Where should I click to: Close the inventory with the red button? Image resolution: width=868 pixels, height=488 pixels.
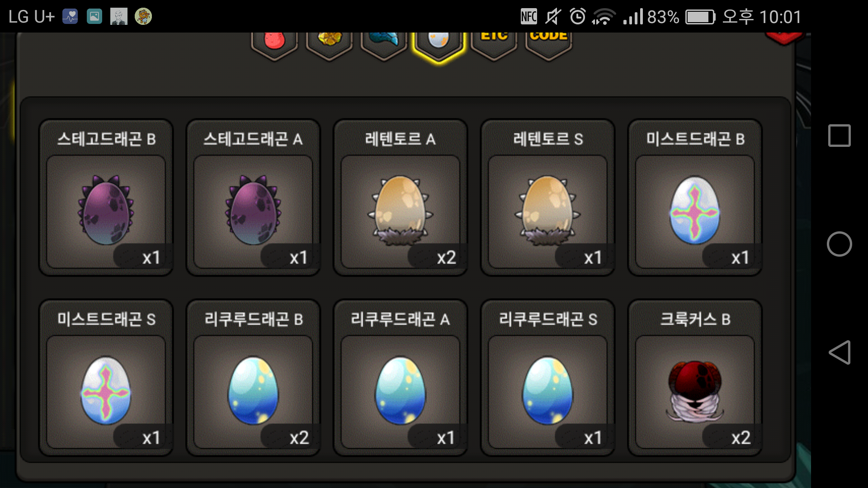pos(784,38)
